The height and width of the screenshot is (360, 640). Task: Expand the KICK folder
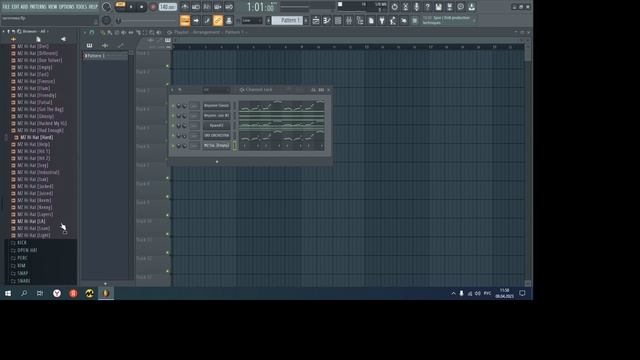[22, 243]
